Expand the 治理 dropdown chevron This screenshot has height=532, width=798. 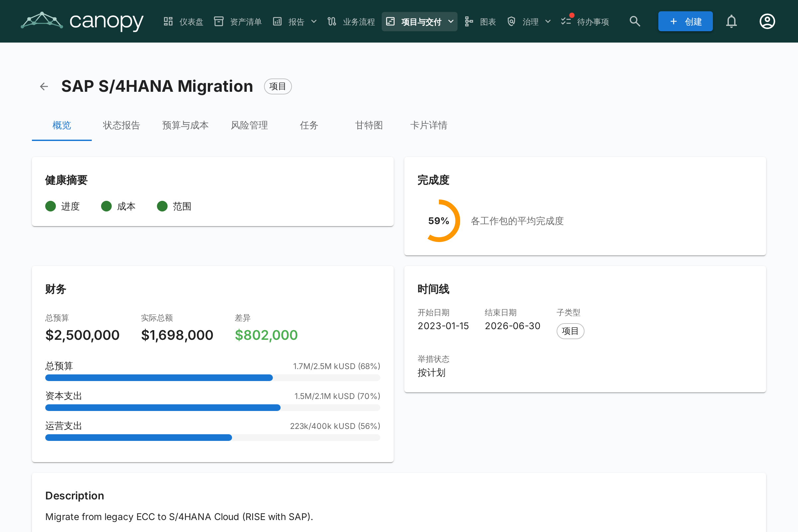pos(548,22)
